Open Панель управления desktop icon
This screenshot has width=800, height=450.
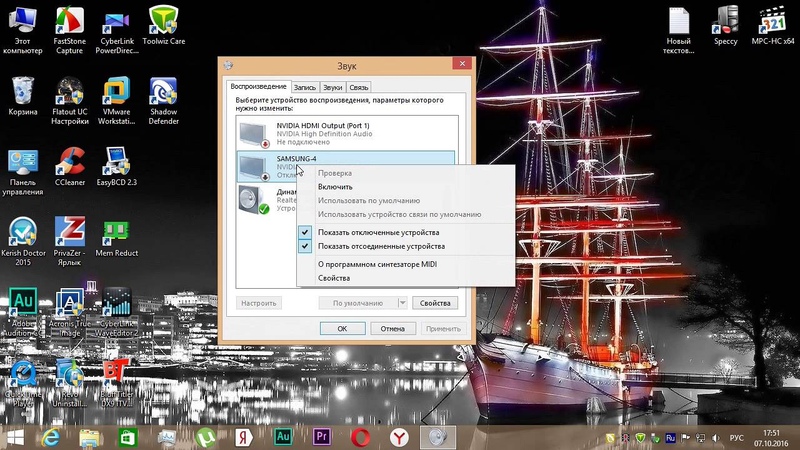click(22, 172)
